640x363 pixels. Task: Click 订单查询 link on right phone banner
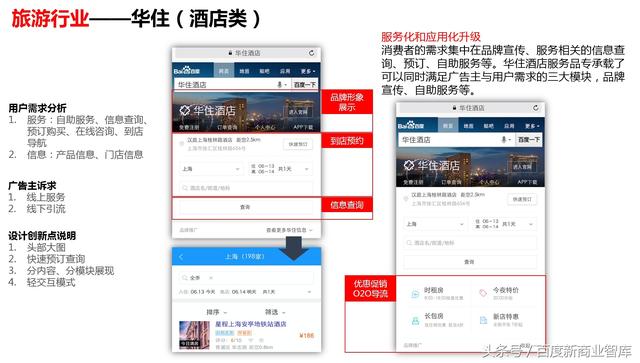click(451, 182)
